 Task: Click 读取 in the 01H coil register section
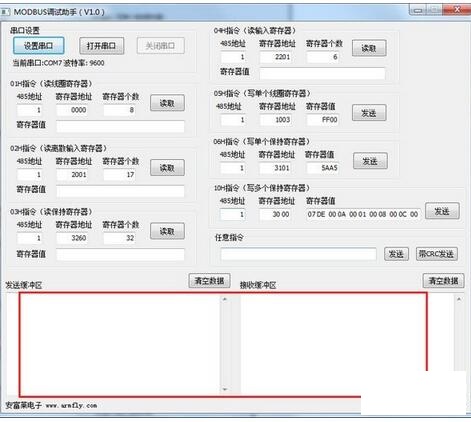click(167, 103)
